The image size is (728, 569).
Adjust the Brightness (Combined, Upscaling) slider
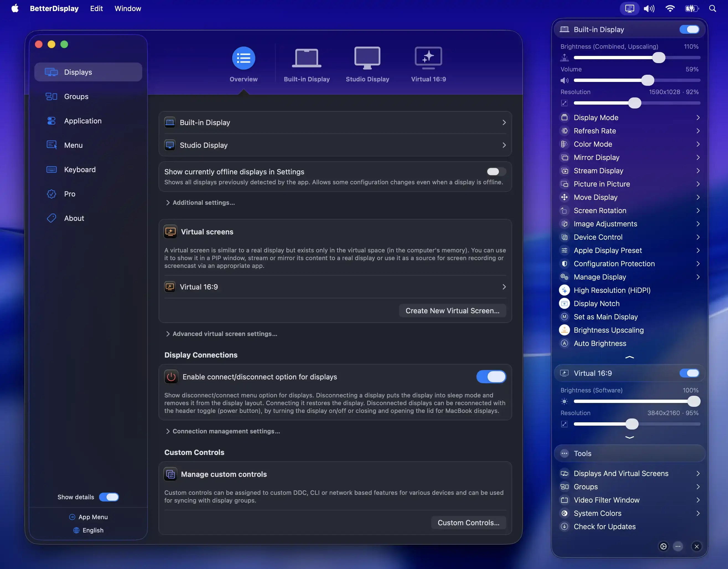tap(637, 58)
